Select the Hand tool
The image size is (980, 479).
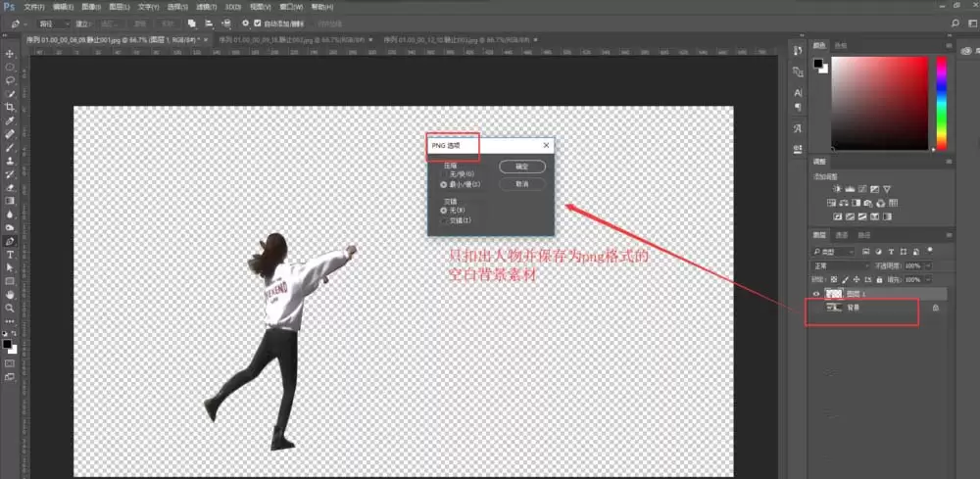pos(10,294)
